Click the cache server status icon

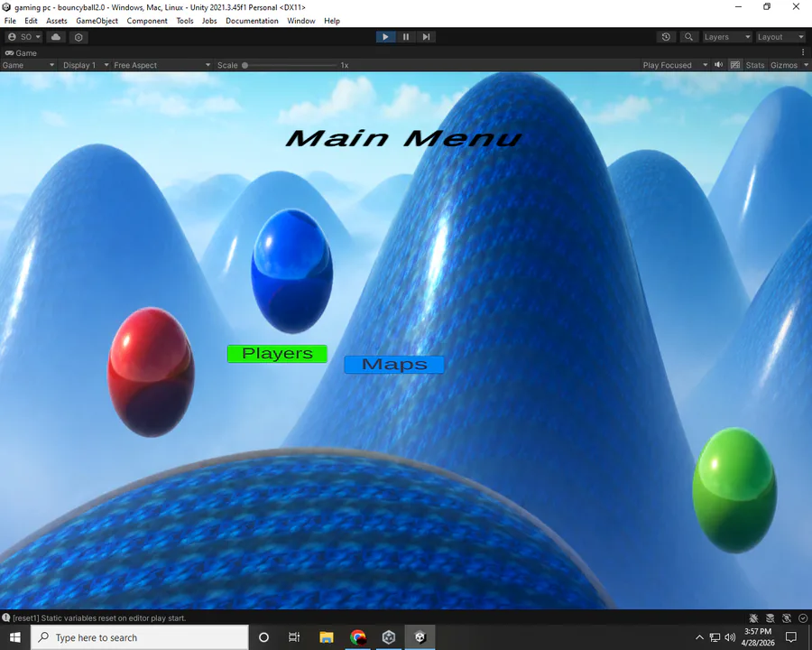point(770,617)
